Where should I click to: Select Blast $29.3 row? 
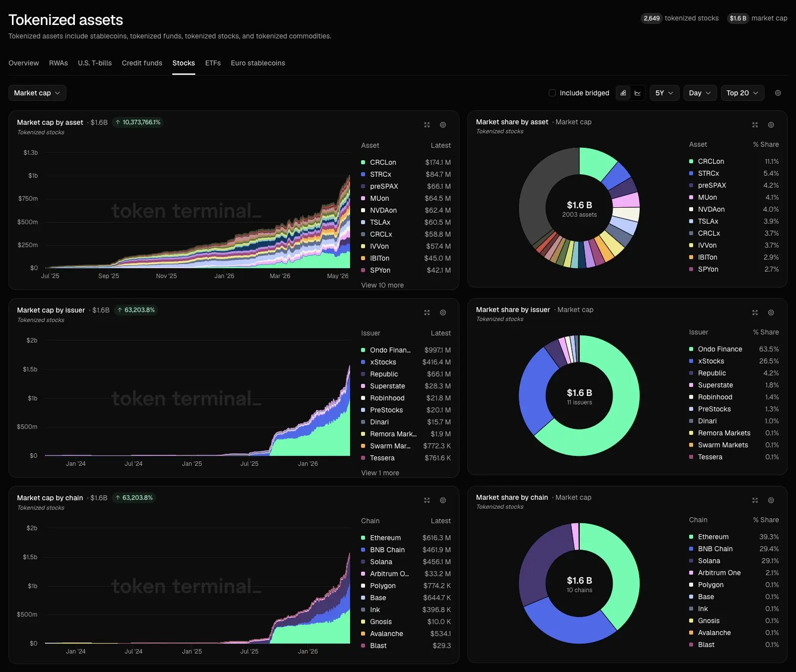[x=406, y=646]
